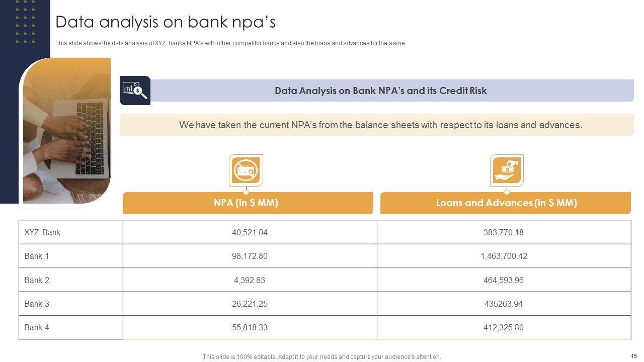Select Bank 1 loans value 1,463,700.42
This screenshot has height=362, width=644.
[x=504, y=256]
